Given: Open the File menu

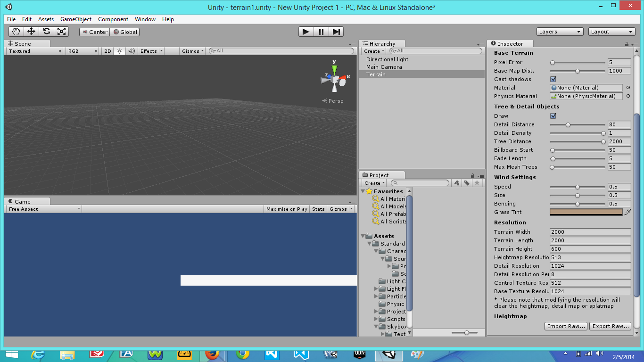Looking at the screenshot, I should 11,19.
